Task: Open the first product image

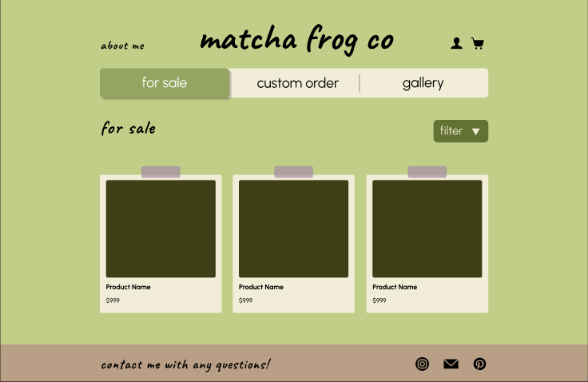Action: pos(161,229)
